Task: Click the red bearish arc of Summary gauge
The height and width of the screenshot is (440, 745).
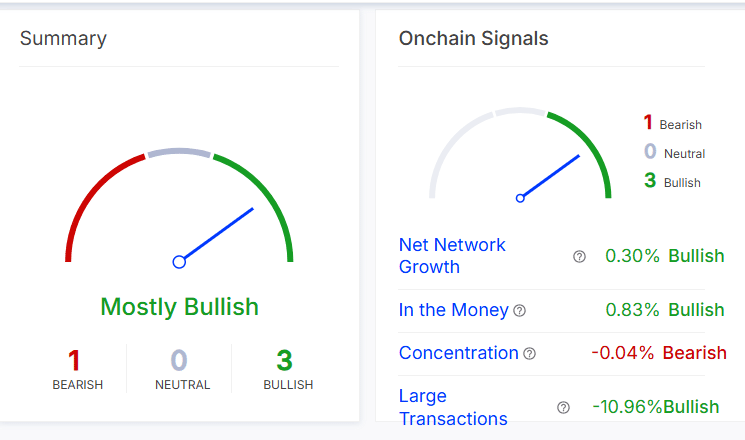Action: click(93, 193)
